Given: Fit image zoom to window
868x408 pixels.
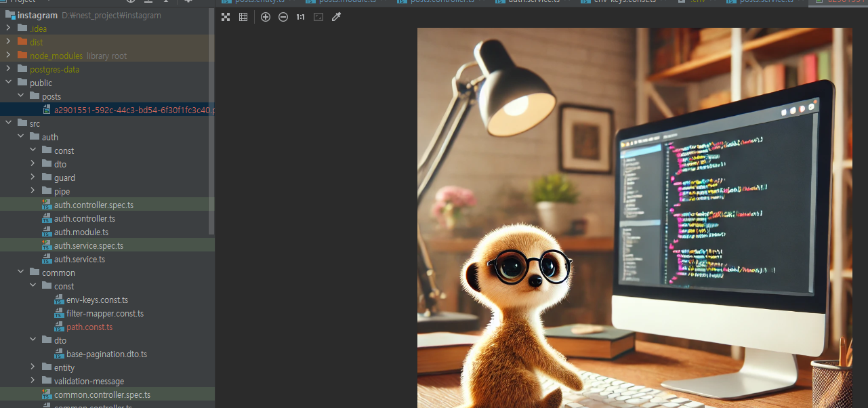Looking at the screenshot, I should point(318,17).
